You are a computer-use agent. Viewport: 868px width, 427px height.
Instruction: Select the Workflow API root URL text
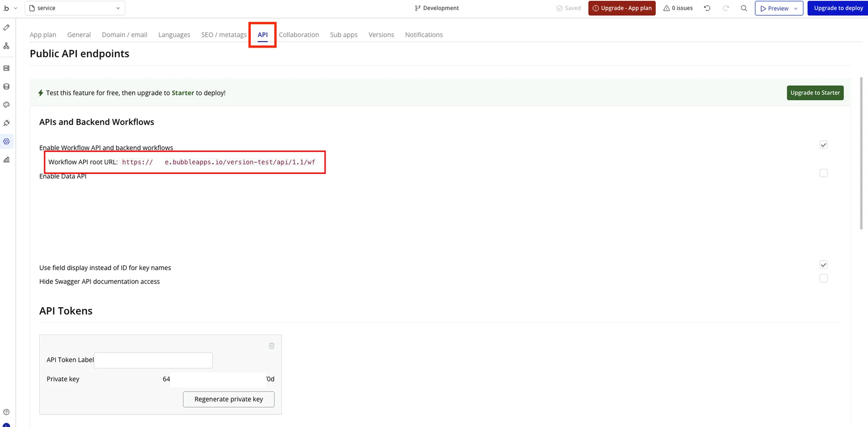coord(219,162)
